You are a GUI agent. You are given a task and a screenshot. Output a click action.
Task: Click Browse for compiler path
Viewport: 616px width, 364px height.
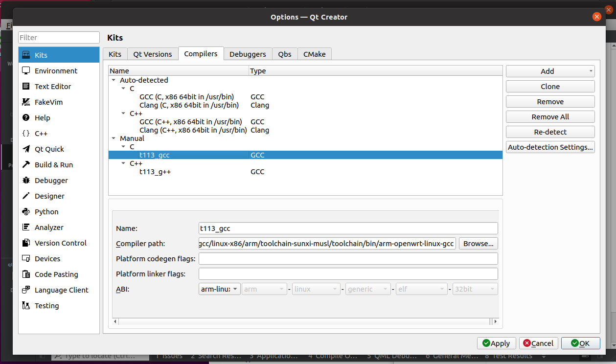[x=479, y=244]
